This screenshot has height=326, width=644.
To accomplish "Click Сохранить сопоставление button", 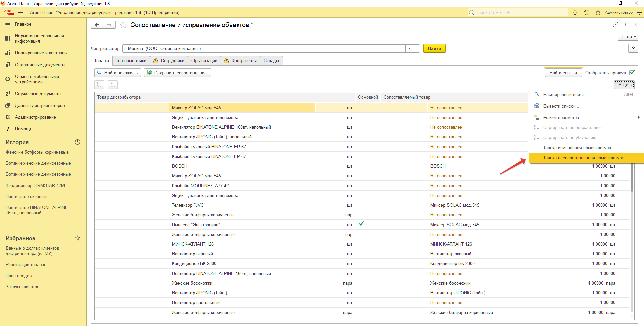I will [x=178, y=73].
